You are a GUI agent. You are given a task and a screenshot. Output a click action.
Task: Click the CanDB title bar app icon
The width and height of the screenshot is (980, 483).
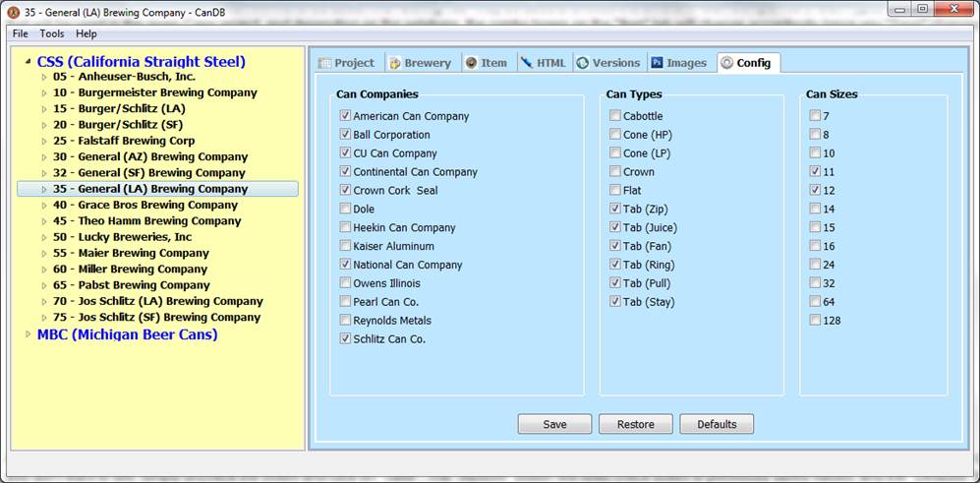[x=12, y=11]
